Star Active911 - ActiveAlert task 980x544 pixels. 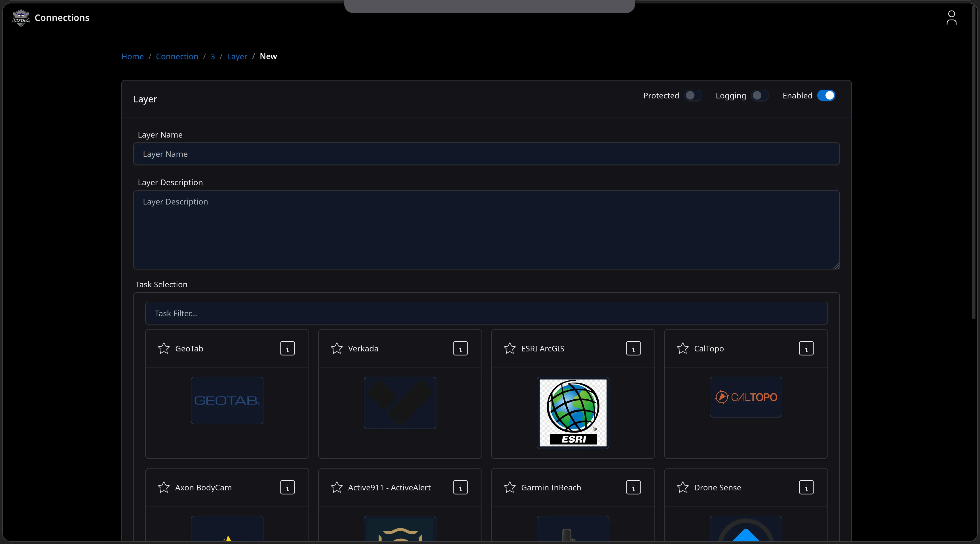pos(337,487)
